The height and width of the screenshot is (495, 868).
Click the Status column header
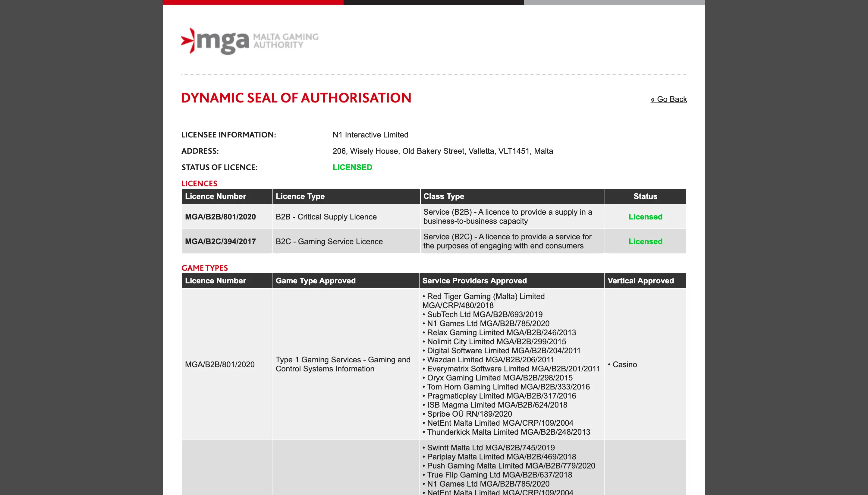[x=645, y=196]
